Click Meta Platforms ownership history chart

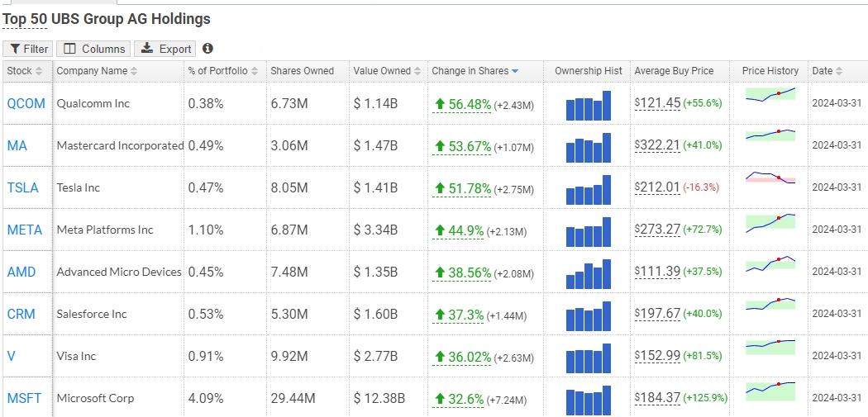pos(588,231)
